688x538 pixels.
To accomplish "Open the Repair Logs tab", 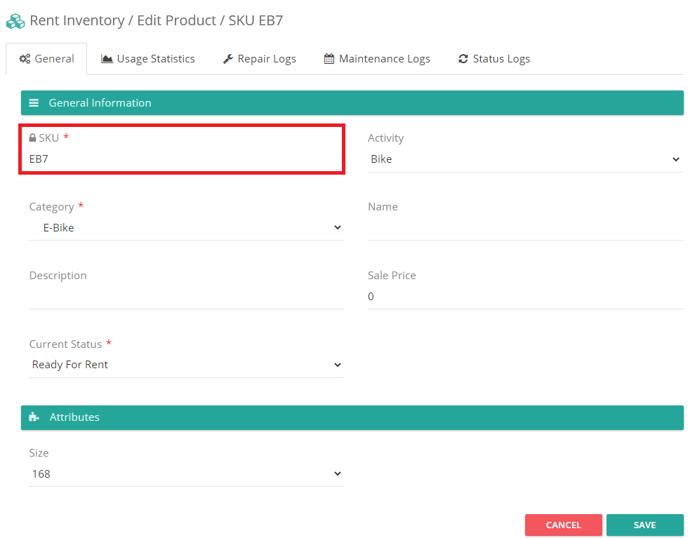I will (x=260, y=59).
